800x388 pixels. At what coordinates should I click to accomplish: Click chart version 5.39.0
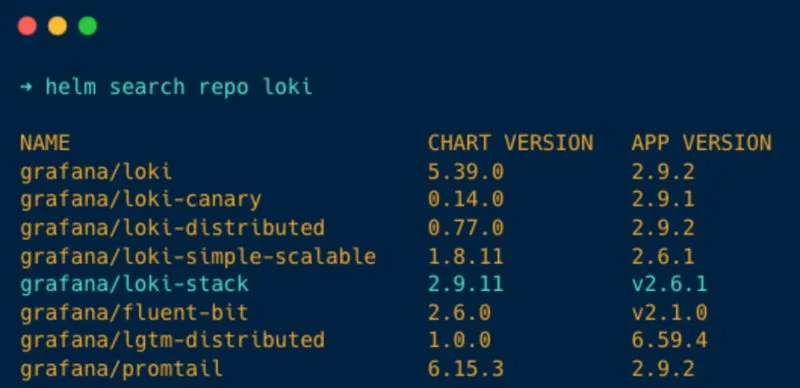(466, 172)
